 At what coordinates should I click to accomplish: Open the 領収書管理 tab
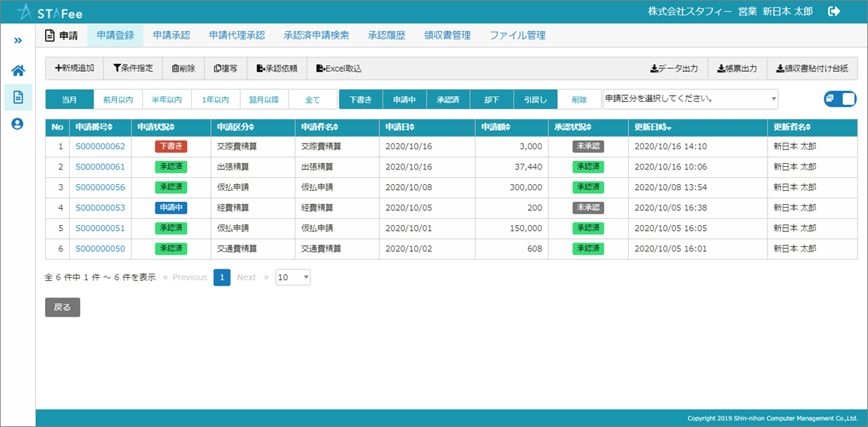point(447,35)
